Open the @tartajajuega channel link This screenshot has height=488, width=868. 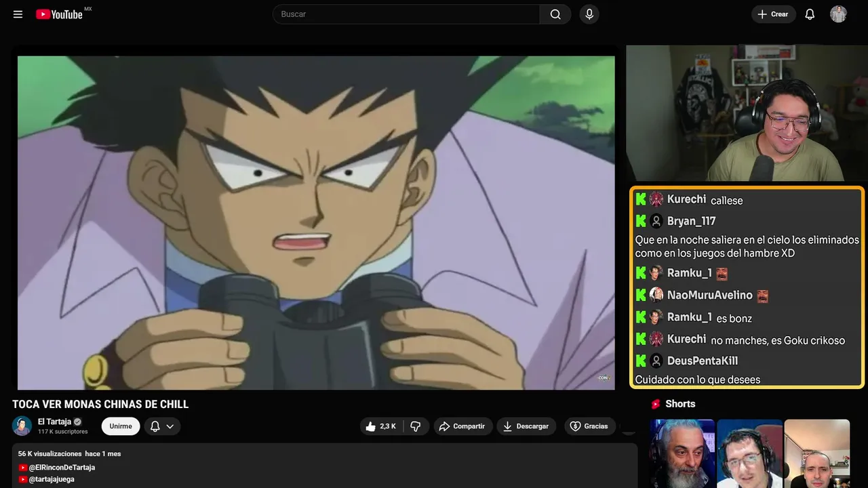point(52,479)
